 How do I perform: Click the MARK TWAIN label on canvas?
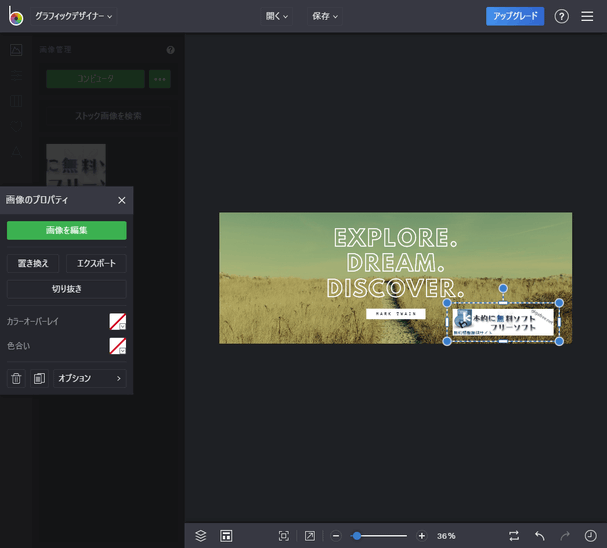coord(396,314)
